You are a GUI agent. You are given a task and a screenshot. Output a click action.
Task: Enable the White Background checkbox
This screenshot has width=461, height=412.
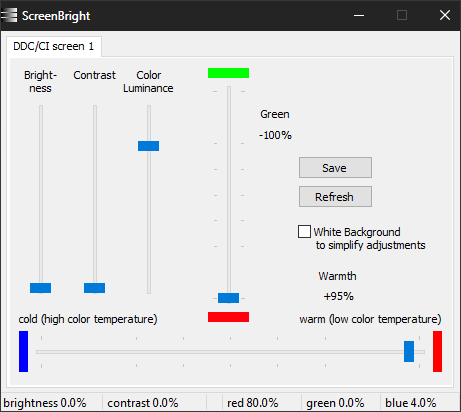pyautogui.click(x=304, y=231)
